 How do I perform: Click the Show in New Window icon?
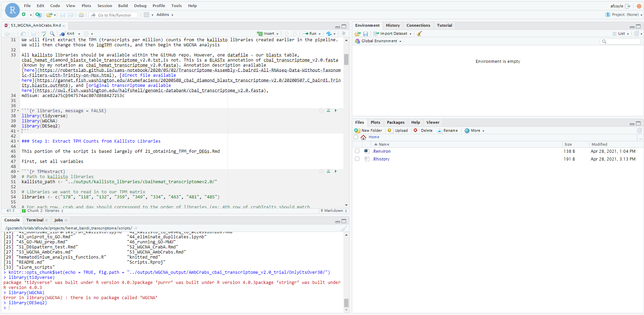tap(23, 34)
